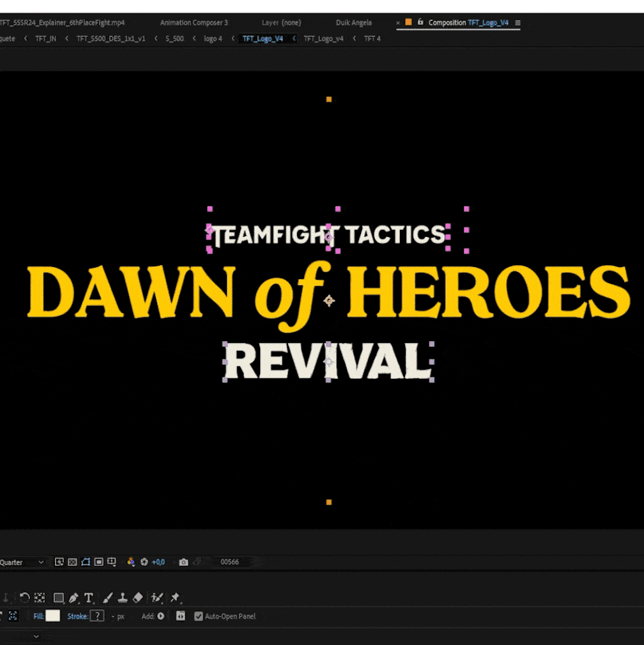Click the stroke width px value
This screenshot has height=645, width=644.
point(118,616)
